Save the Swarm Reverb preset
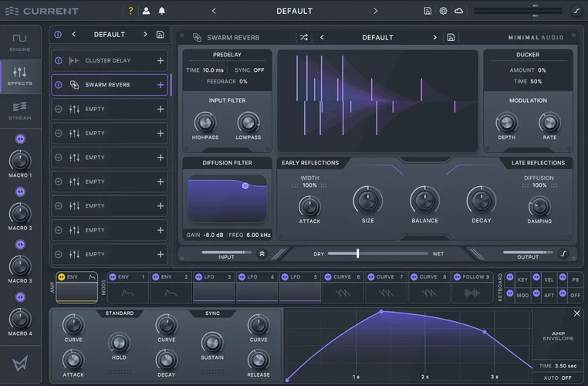The width and height of the screenshot is (588, 386). [451, 37]
